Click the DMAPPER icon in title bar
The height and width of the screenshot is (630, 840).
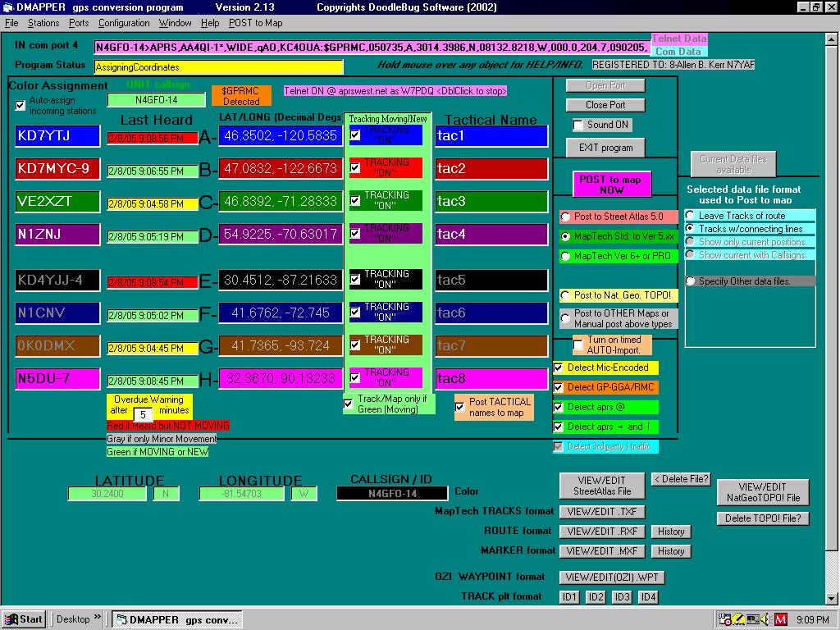[7, 7]
